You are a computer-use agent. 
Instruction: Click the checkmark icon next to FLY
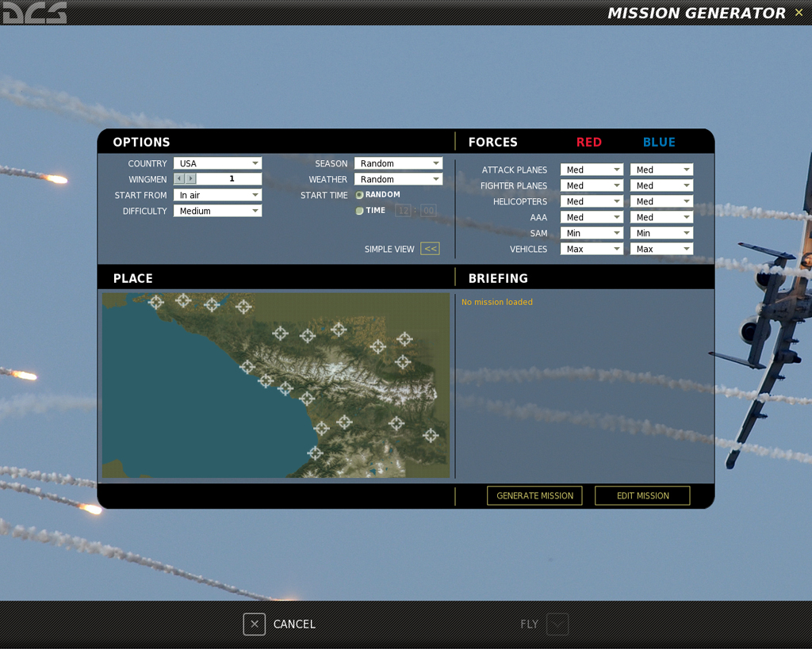(557, 624)
